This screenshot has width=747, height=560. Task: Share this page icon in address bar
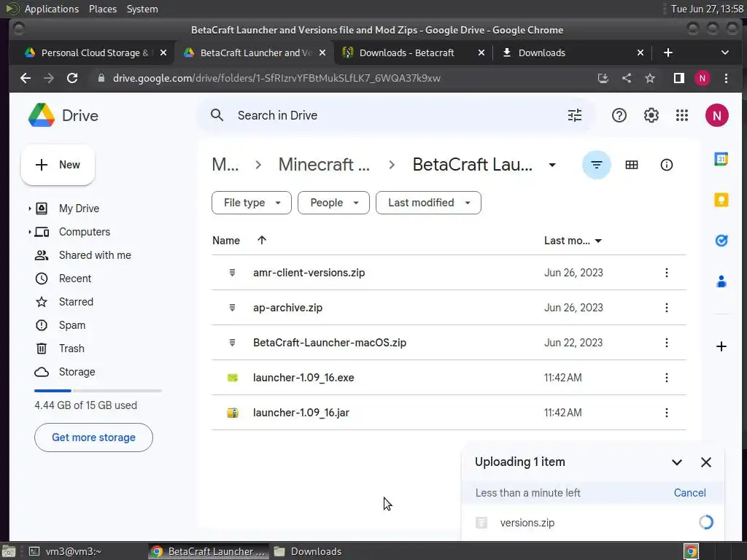(x=627, y=78)
